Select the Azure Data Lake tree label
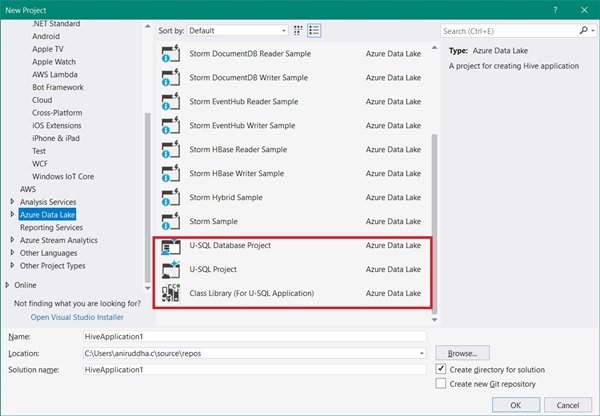The image size is (600, 416). point(47,215)
